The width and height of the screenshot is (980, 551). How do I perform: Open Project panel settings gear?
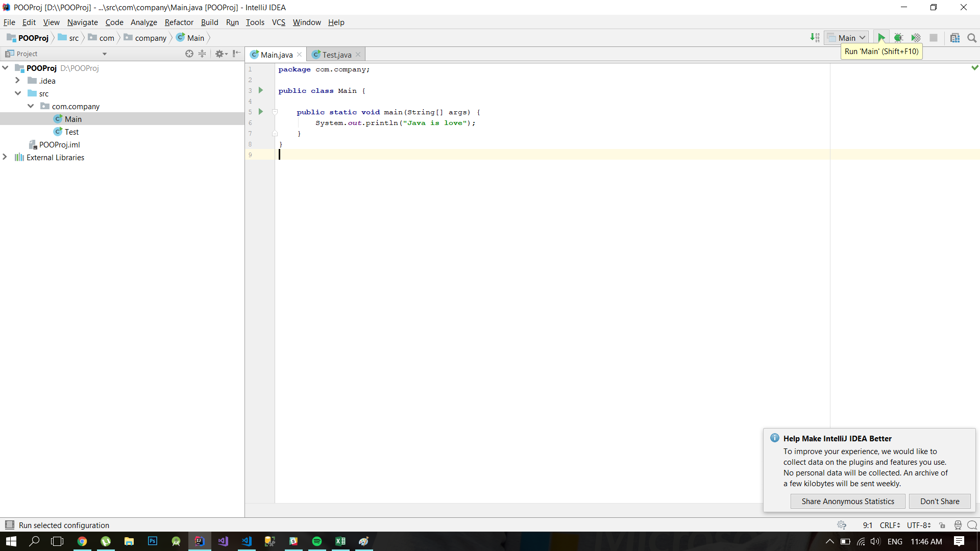click(x=221, y=54)
